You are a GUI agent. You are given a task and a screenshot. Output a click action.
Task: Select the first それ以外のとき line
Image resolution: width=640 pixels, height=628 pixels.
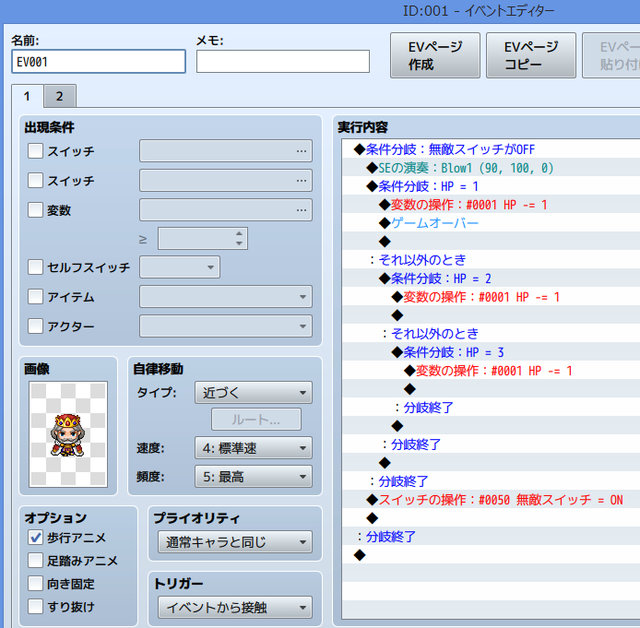(x=491, y=260)
